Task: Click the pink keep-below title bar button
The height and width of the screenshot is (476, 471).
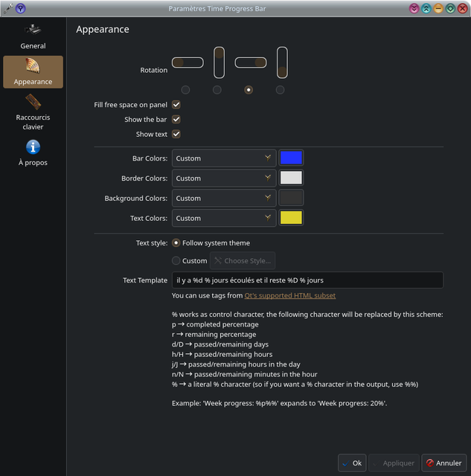Action: (x=414, y=8)
